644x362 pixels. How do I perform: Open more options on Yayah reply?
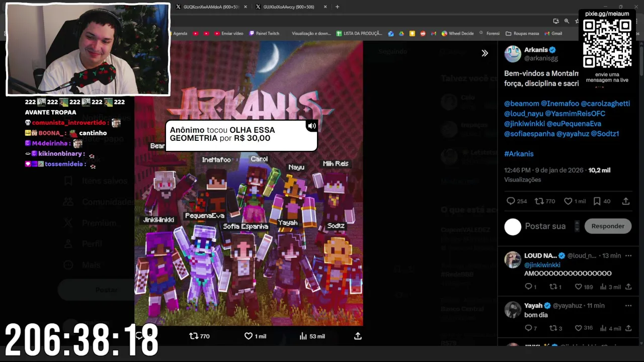[628, 306]
